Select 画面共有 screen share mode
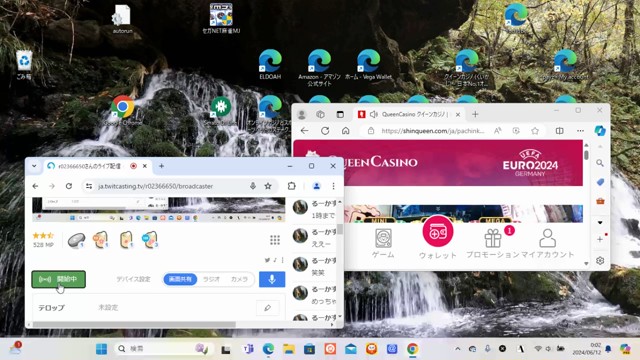 pos(180,279)
